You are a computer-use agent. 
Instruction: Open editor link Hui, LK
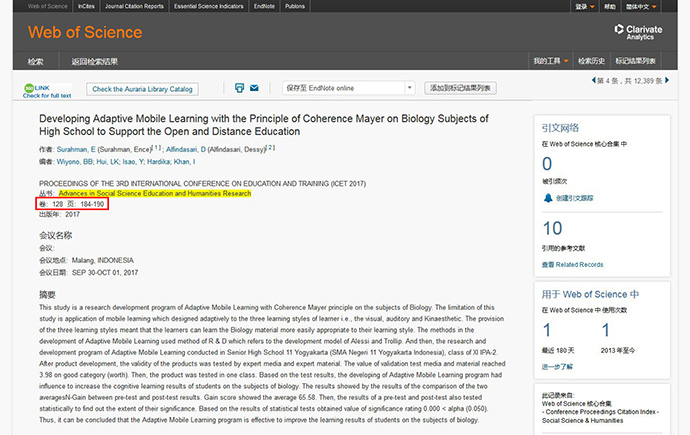[x=108, y=162]
